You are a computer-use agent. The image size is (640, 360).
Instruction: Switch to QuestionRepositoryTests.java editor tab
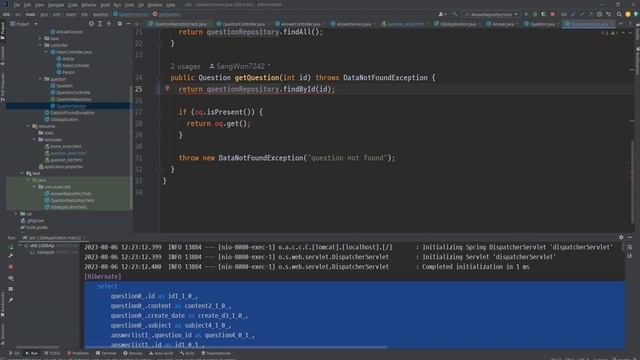tap(180, 24)
